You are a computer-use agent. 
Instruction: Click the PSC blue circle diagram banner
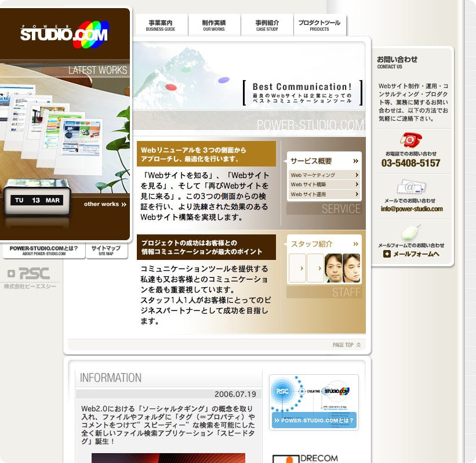(x=314, y=401)
